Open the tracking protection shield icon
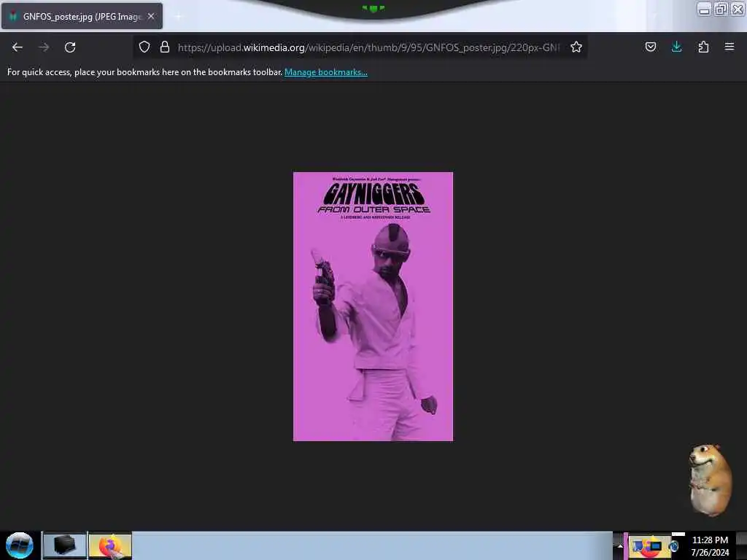Screen dimensions: 747x560 144,47
